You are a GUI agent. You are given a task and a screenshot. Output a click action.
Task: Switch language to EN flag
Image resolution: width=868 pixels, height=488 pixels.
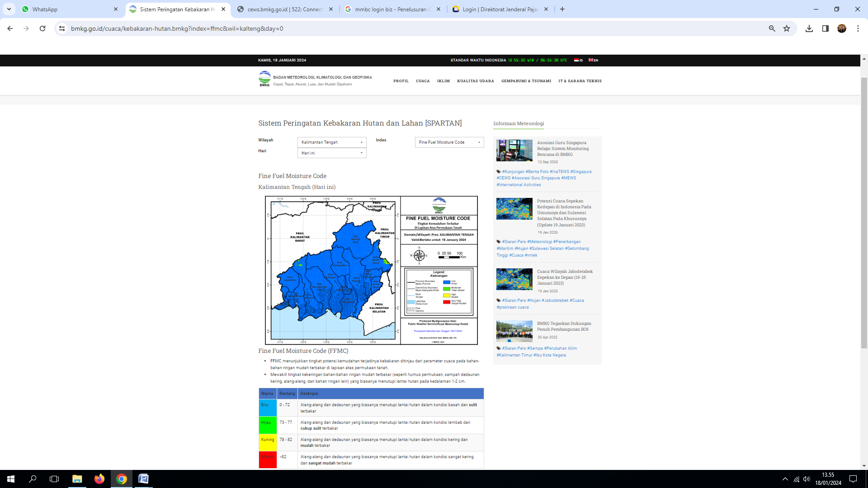coord(593,60)
